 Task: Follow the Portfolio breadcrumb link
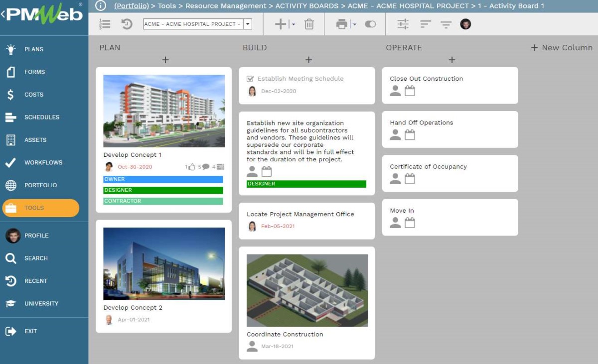(132, 6)
